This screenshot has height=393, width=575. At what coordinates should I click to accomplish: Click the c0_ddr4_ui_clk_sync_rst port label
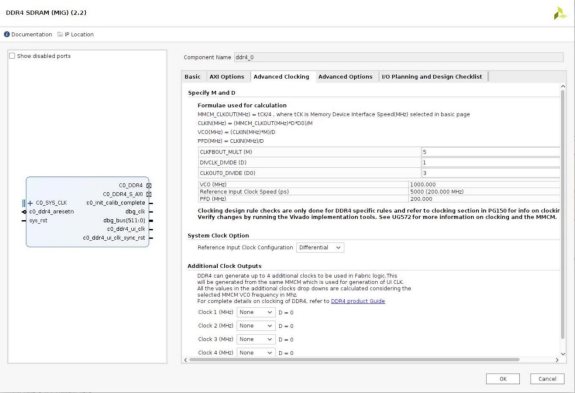(114, 238)
